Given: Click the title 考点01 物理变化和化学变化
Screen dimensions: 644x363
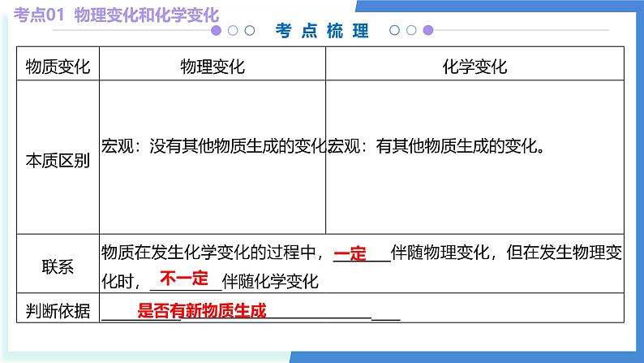Looking at the screenshot, I should 116,15.
